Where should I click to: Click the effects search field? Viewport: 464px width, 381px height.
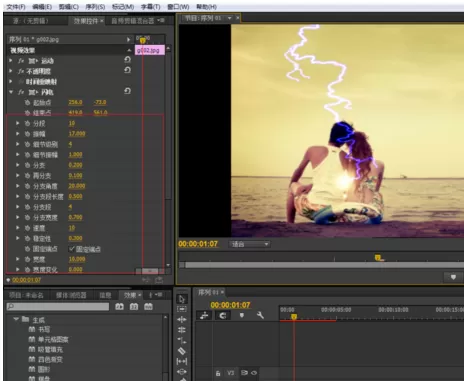pyautogui.click(x=58, y=306)
